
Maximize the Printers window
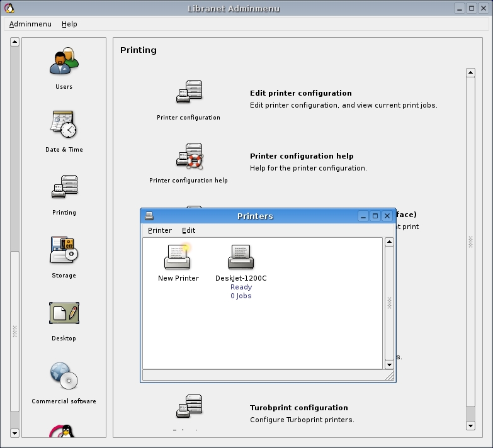[x=375, y=216]
